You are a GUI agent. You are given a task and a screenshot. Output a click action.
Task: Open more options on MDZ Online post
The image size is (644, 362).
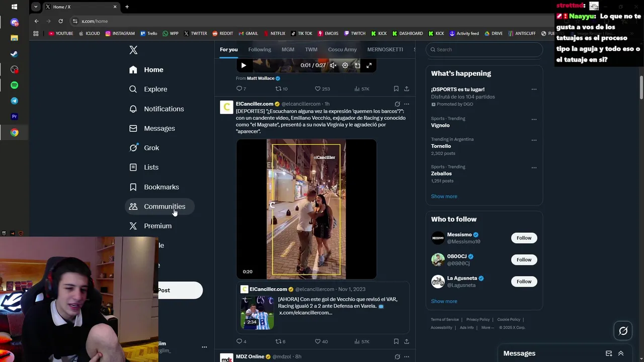coord(407,357)
